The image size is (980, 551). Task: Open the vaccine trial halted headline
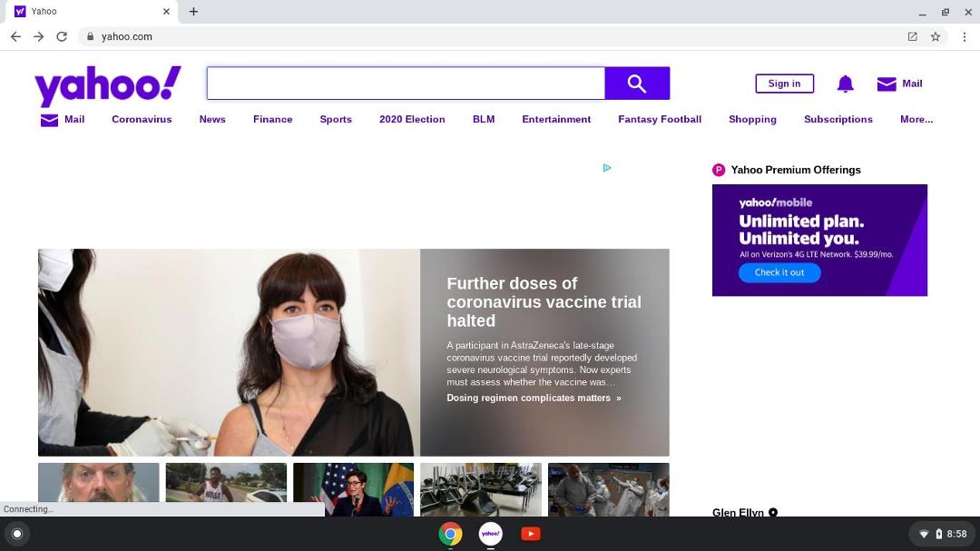pyautogui.click(x=544, y=302)
